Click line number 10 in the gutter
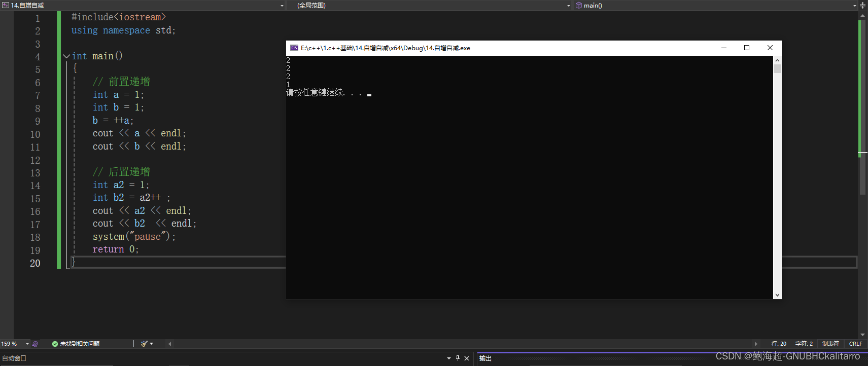868x366 pixels. (35, 134)
